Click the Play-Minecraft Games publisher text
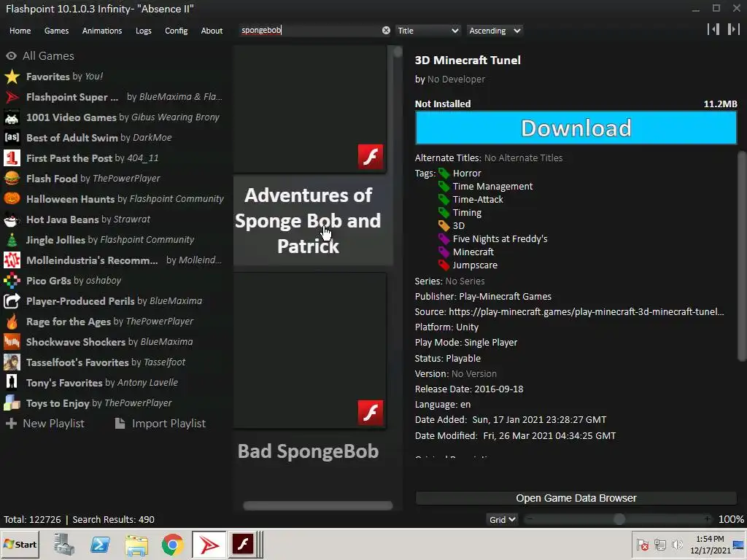The image size is (747, 560). point(505,296)
